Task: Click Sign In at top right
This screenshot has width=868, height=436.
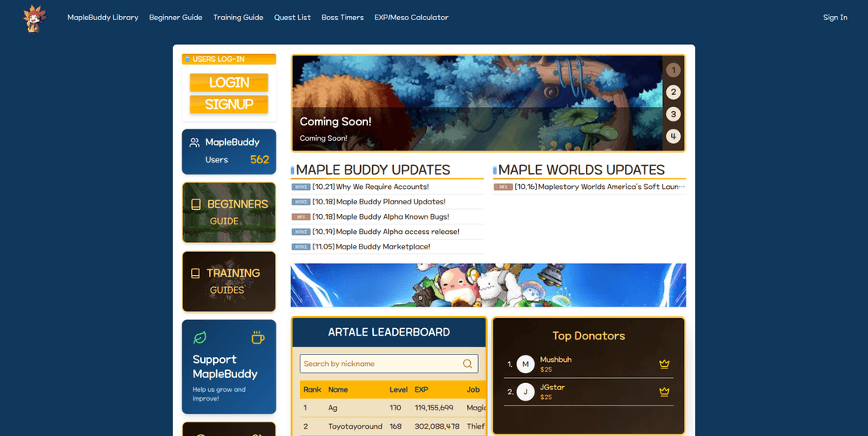Action: [835, 18]
